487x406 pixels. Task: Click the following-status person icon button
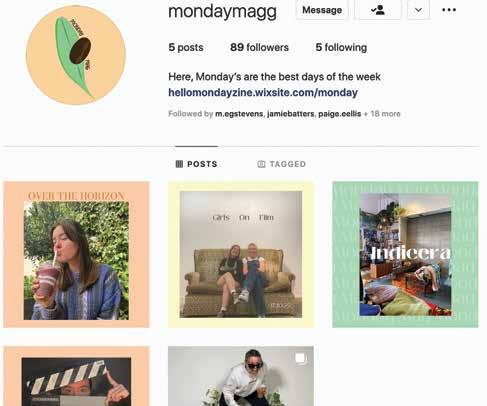[377, 10]
